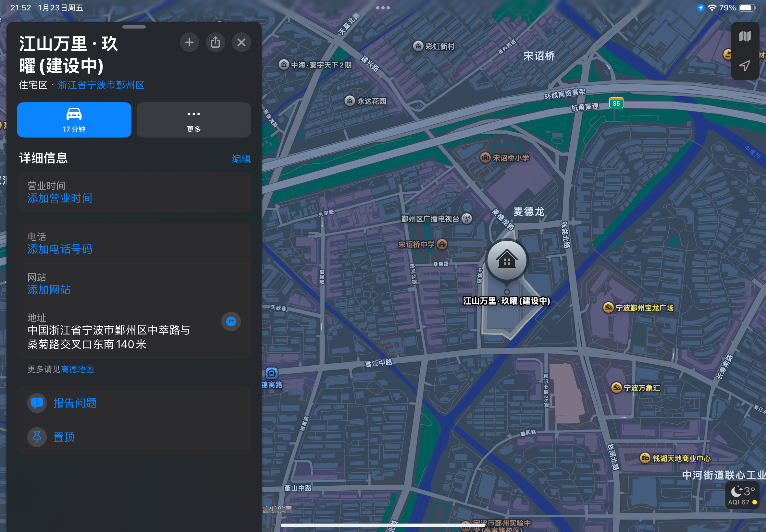Start 17分钟 driving directions

74,120
